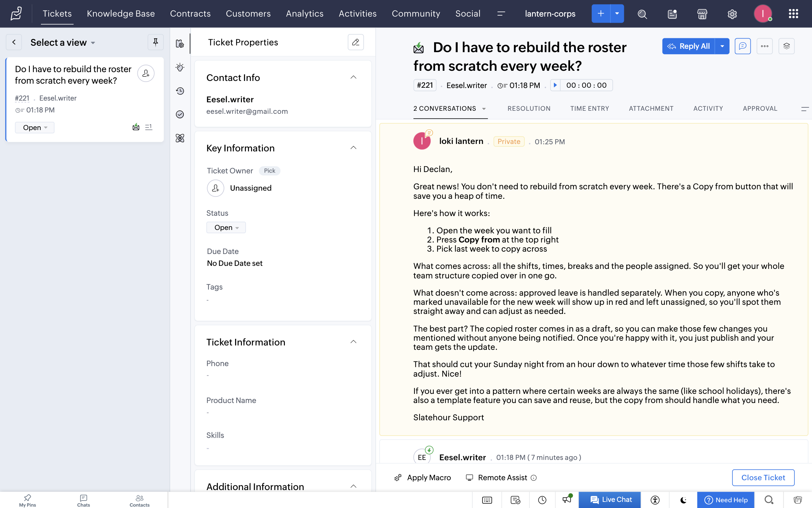Open the Open status dropdown on ticket card

pyautogui.click(x=35, y=128)
